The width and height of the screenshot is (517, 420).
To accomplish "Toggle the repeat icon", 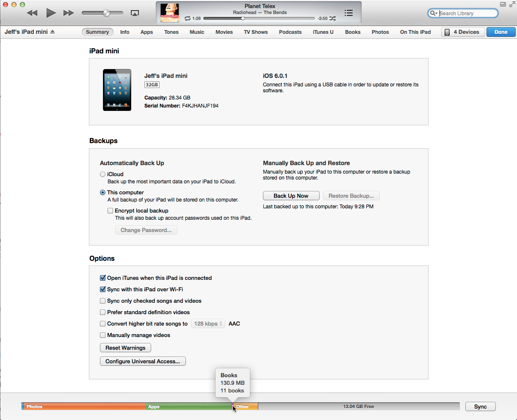I will 188,19.
